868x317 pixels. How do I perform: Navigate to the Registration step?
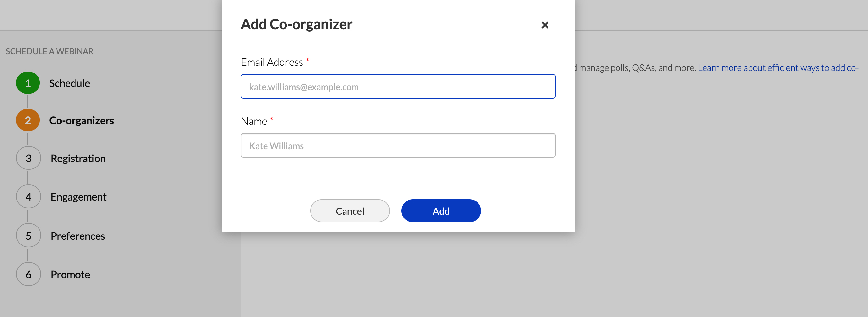pyautogui.click(x=78, y=158)
